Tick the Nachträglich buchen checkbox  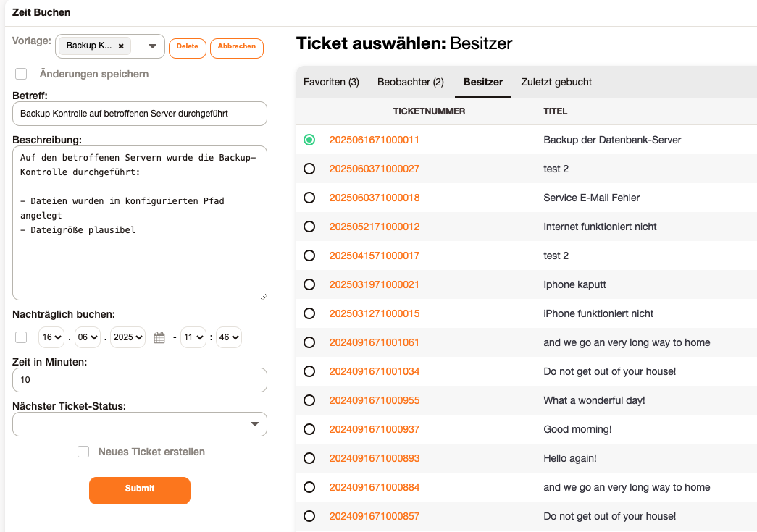tap(21, 337)
